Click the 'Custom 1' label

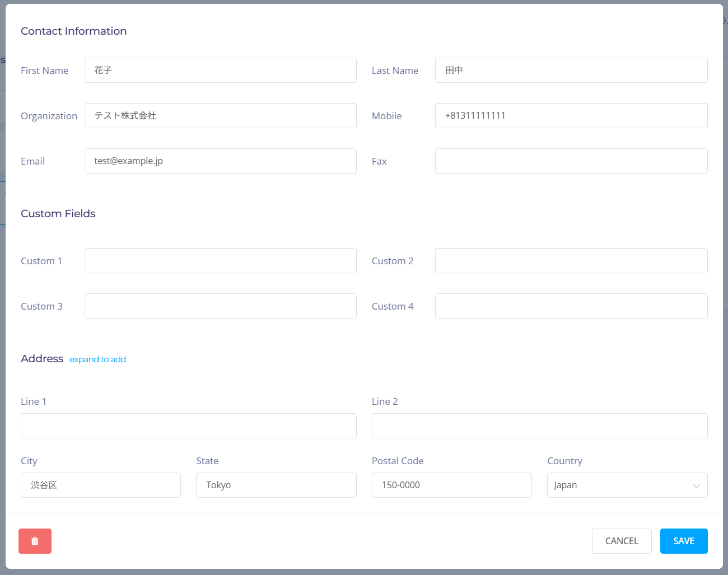(41, 261)
